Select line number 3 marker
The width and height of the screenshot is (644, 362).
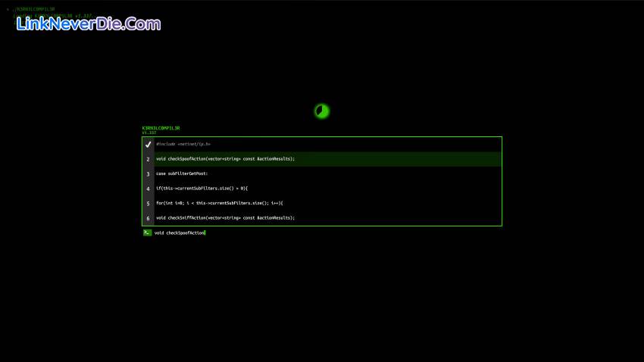point(148,173)
